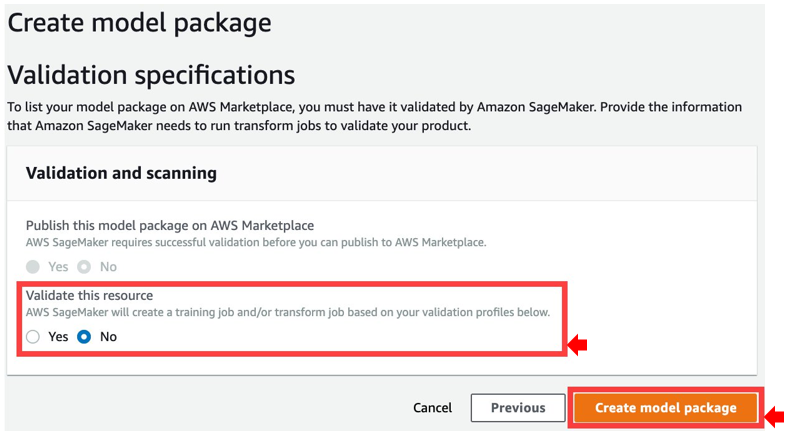Click the Publish this model package label
This screenshot has width=795, height=447.
coord(170,225)
